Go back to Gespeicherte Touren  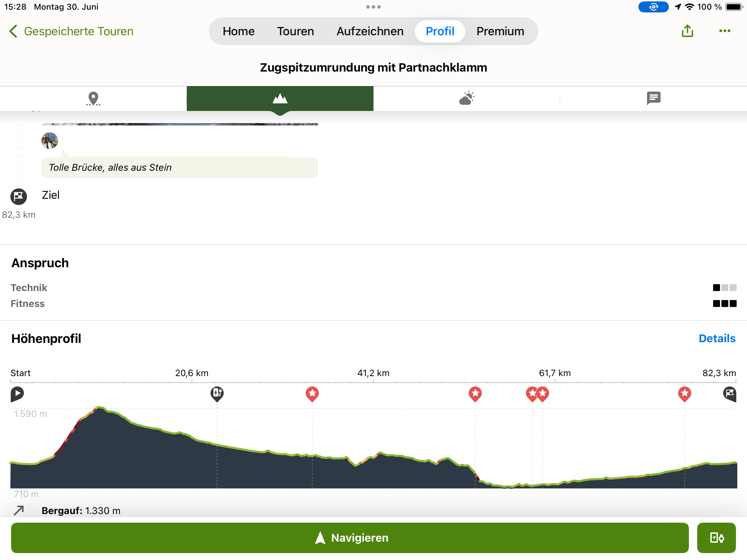[x=71, y=31]
